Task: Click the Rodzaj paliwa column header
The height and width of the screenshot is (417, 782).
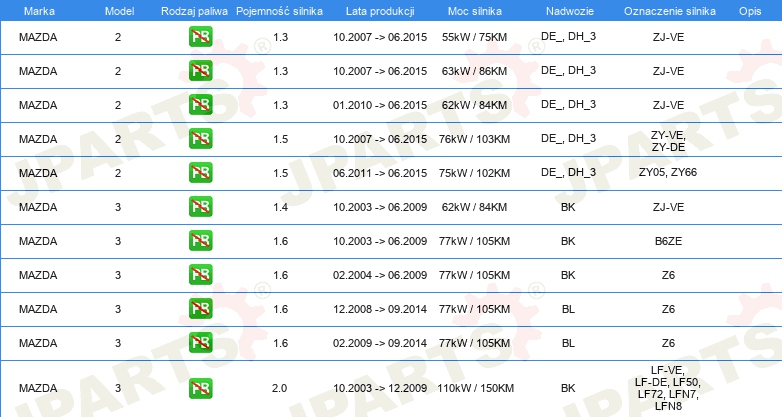Action: tap(194, 11)
